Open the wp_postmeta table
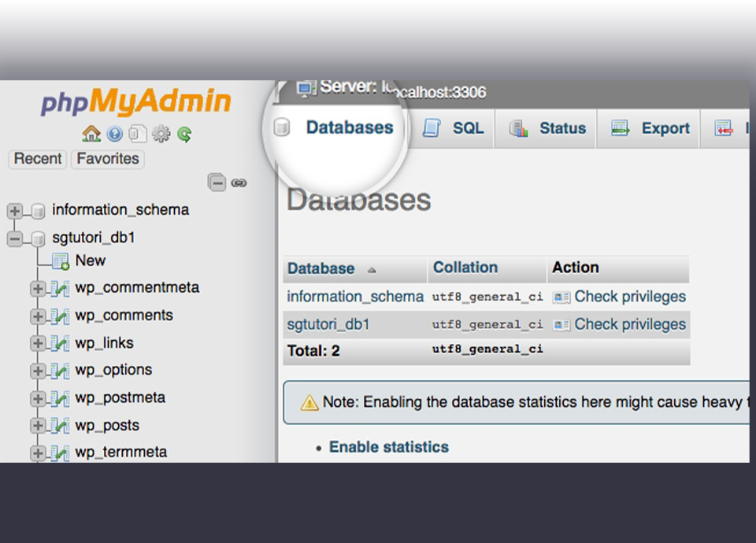 pos(120,398)
